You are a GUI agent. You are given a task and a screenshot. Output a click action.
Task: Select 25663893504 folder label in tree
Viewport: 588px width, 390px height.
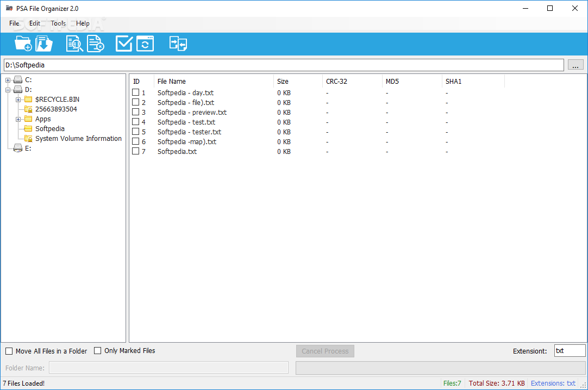tap(57, 109)
